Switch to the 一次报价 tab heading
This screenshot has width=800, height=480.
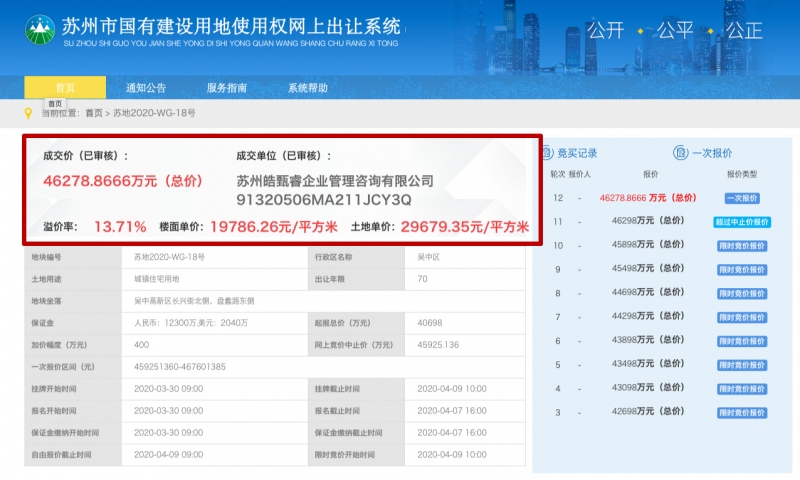(712, 153)
